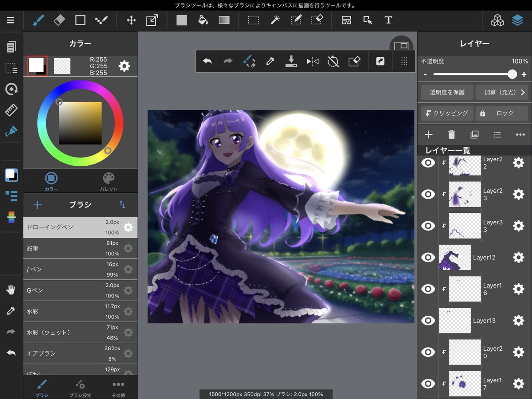Toggle the layers panel icon
The image size is (532, 399).
pyautogui.click(x=517, y=20)
